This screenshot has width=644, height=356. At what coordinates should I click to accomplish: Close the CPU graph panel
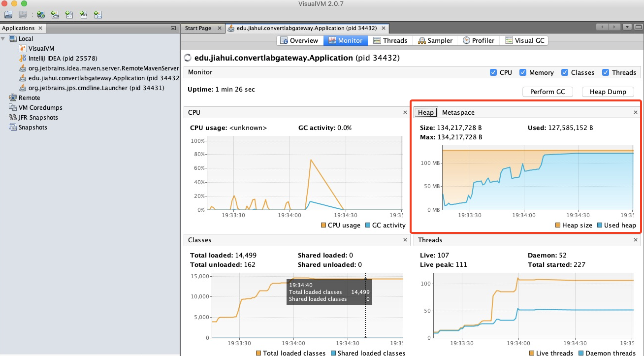(405, 113)
